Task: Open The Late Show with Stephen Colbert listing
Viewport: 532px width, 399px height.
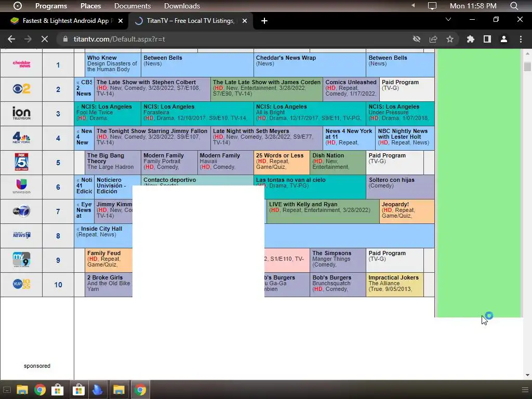Action: [x=152, y=89]
